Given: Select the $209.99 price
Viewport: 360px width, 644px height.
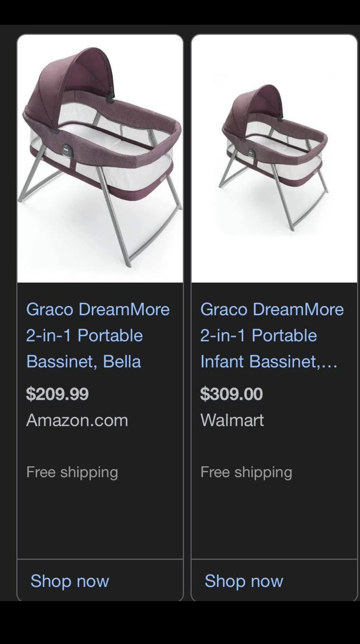Looking at the screenshot, I should click(57, 394).
